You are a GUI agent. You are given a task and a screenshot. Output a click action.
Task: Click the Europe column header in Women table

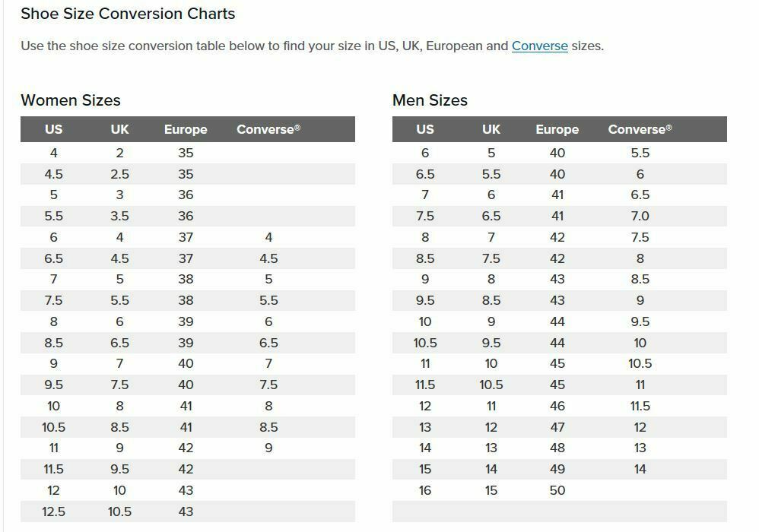click(186, 129)
